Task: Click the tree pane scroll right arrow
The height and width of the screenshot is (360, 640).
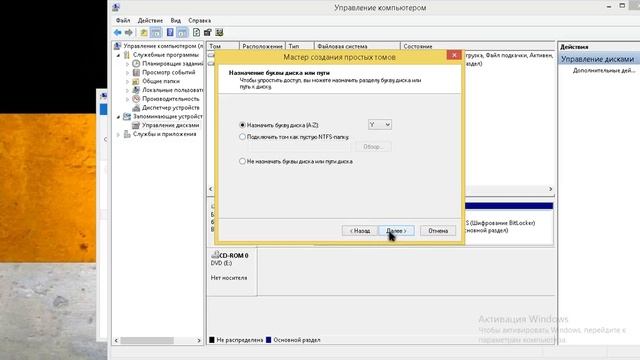Action: click(x=199, y=340)
